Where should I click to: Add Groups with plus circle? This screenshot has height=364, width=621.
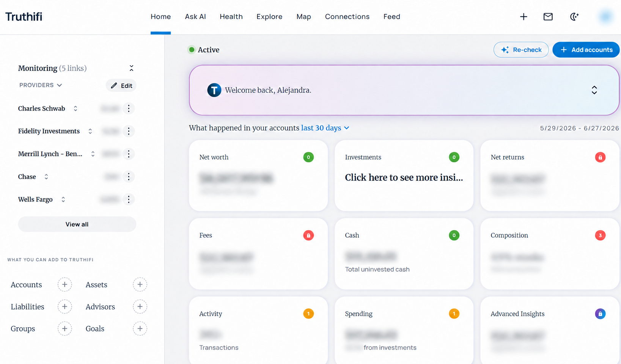coord(64,328)
